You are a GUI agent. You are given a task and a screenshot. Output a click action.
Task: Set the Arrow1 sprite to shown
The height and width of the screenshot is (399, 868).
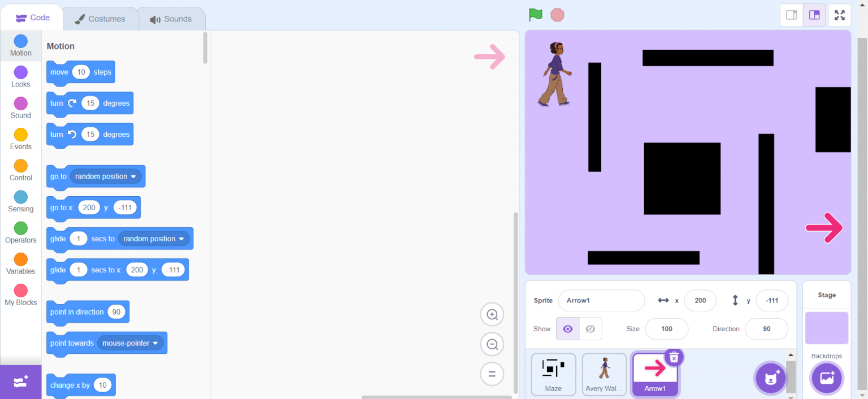tap(567, 328)
